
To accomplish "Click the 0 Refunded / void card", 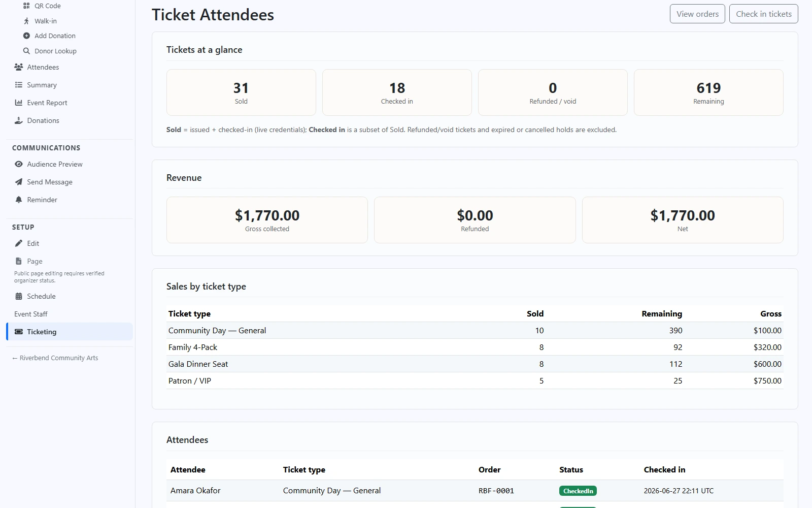I will 553,92.
